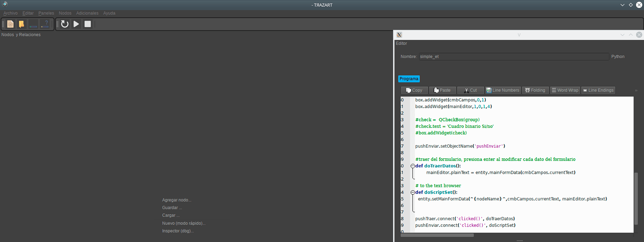
Task: Toggle code Folding in the editor
Action: tap(535, 90)
